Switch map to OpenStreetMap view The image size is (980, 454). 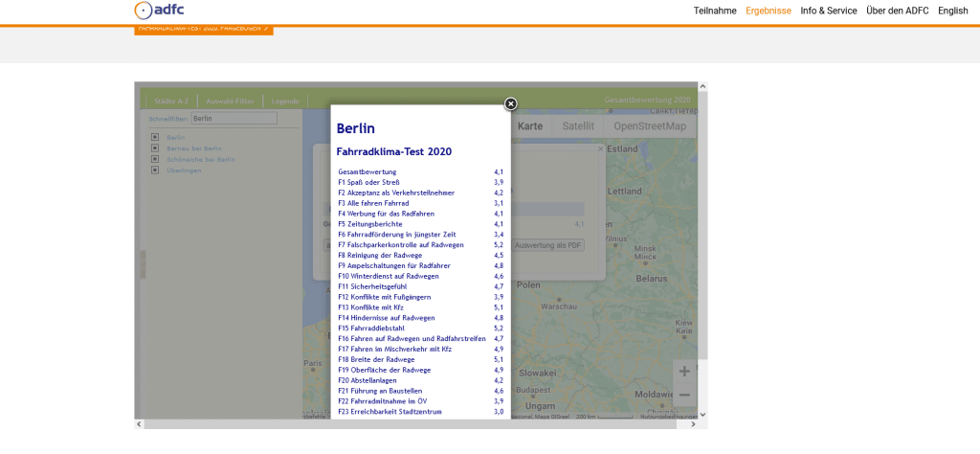[650, 126]
